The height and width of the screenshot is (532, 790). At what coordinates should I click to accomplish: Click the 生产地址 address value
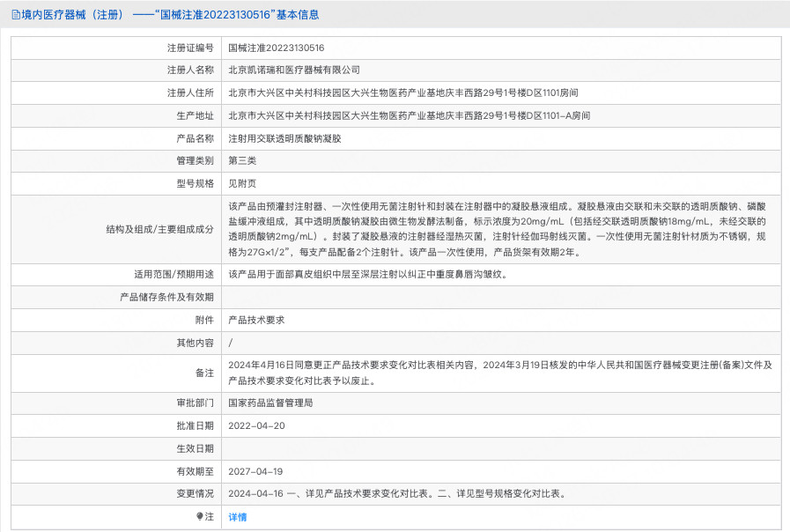tap(410, 115)
